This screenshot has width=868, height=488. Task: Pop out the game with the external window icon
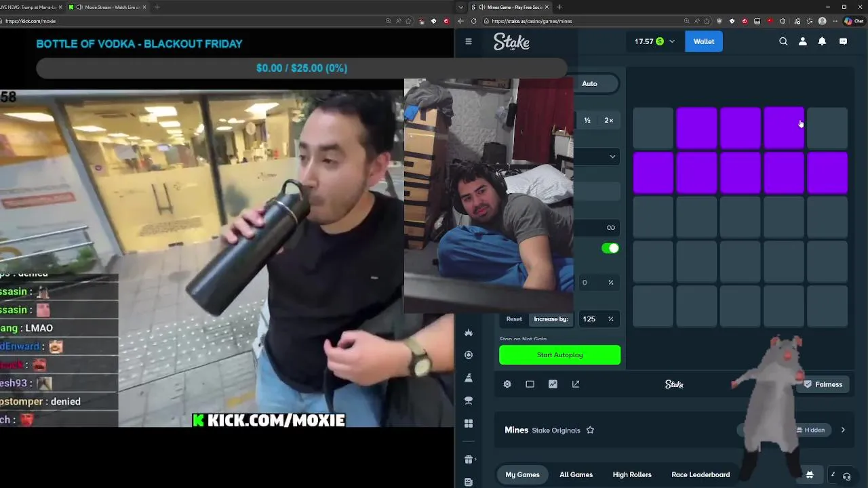tap(576, 384)
